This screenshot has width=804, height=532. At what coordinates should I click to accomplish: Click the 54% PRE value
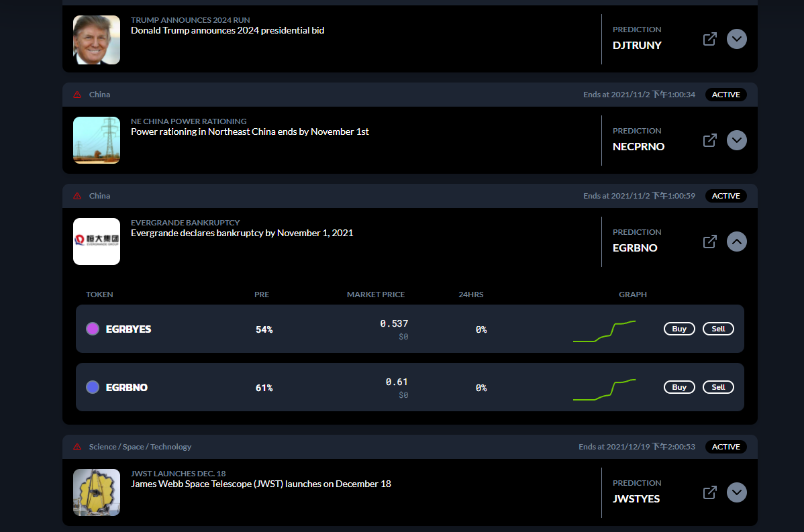tap(264, 329)
